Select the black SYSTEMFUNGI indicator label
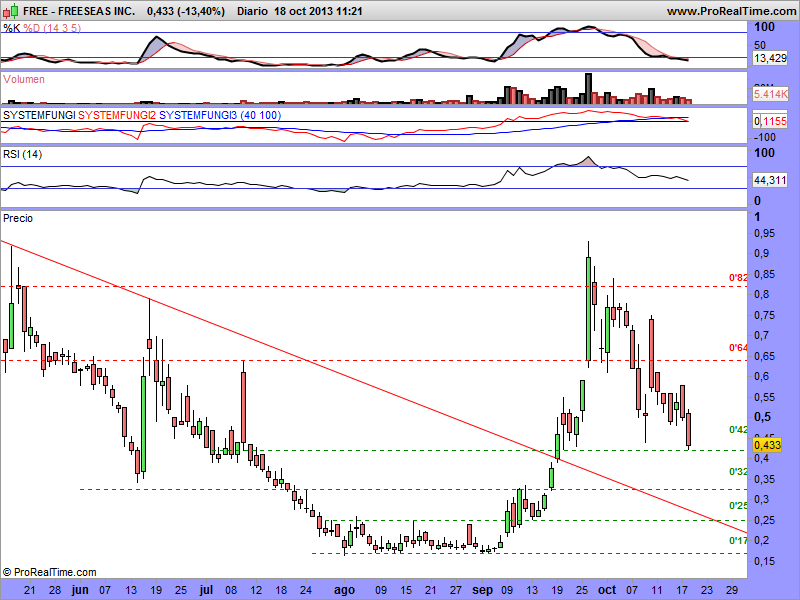The width and height of the screenshot is (800, 600). pyautogui.click(x=39, y=115)
